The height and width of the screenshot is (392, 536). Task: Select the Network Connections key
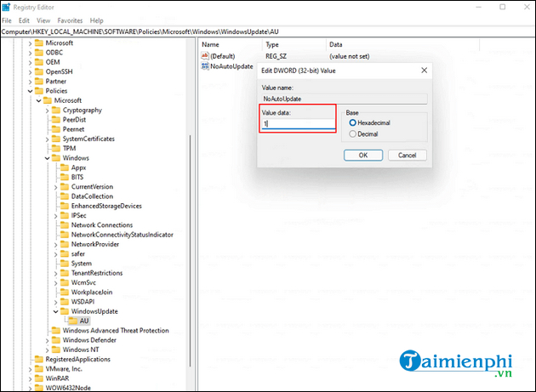click(x=102, y=225)
